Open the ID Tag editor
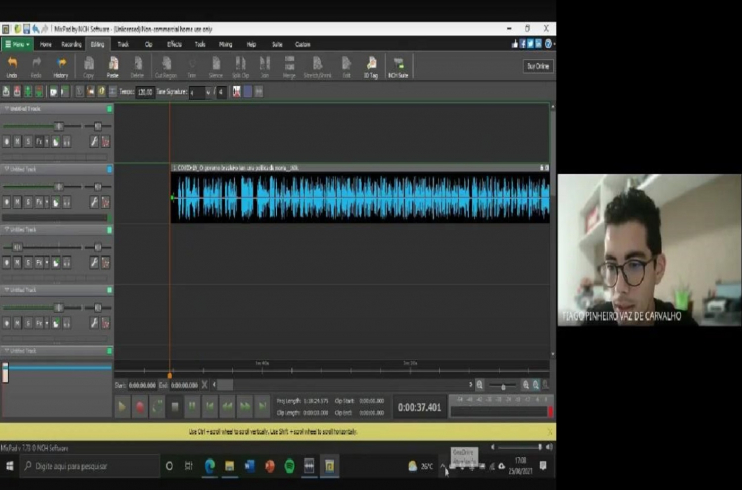Screen dimensions: 742x490 (x=371, y=67)
